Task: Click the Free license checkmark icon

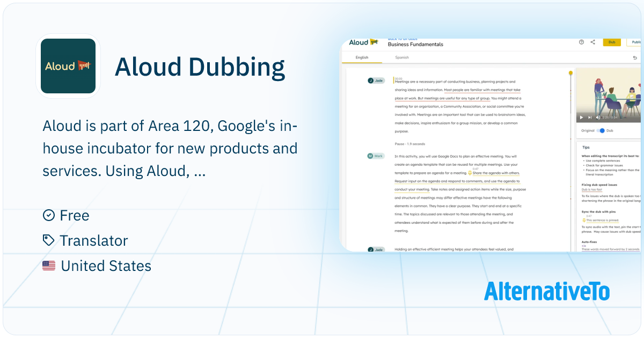Action: tap(49, 215)
